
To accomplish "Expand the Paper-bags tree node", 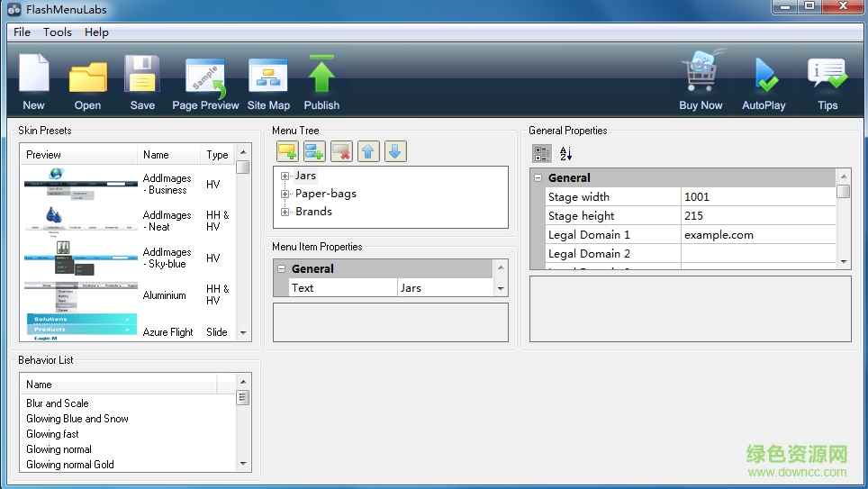I will tap(285, 195).
